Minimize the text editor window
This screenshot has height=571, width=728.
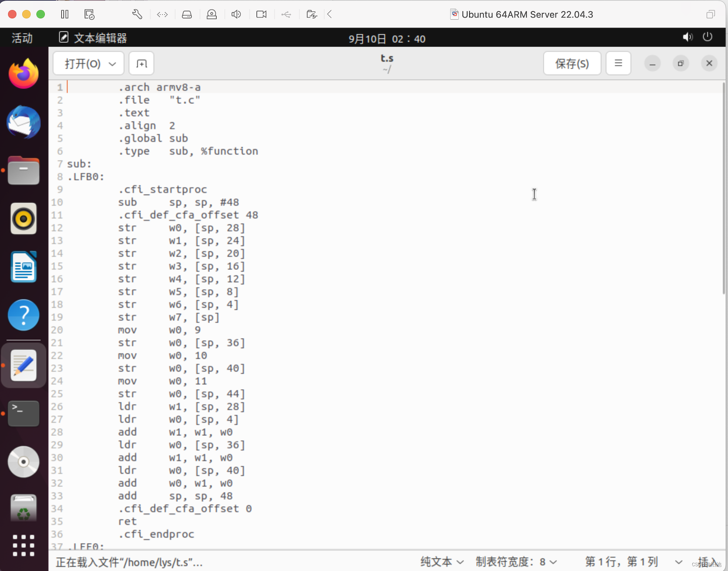tap(652, 63)
